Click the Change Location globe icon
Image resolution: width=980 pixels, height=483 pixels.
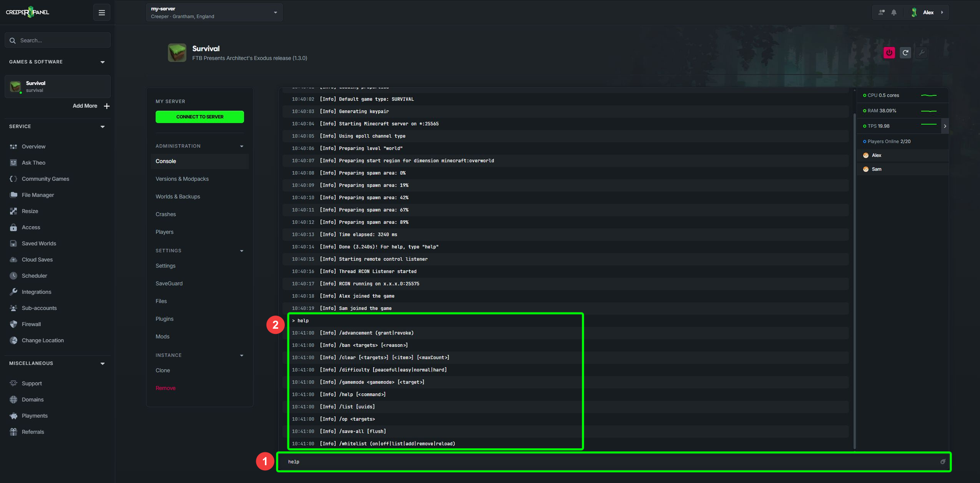point(14,341)
